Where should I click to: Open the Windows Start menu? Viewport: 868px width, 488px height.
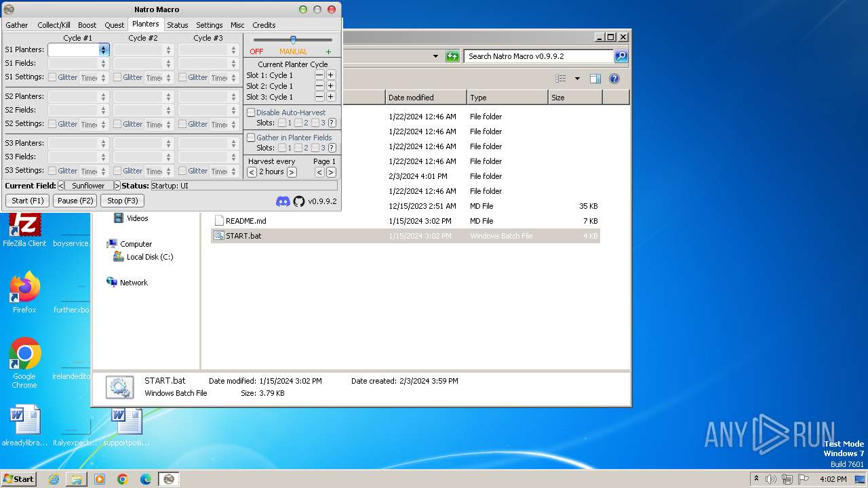(19, 479)
